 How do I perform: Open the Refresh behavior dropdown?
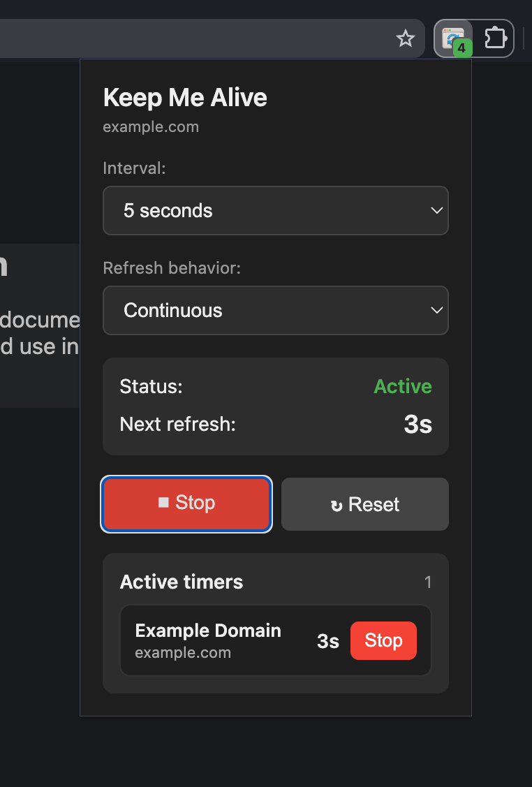(x=276, y=310)
